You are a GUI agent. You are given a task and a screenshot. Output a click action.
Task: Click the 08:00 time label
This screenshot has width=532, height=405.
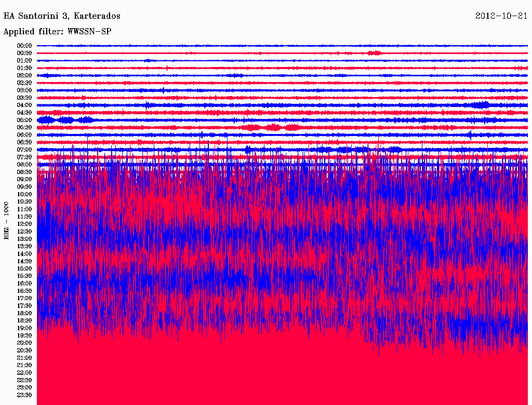[24, 165]
